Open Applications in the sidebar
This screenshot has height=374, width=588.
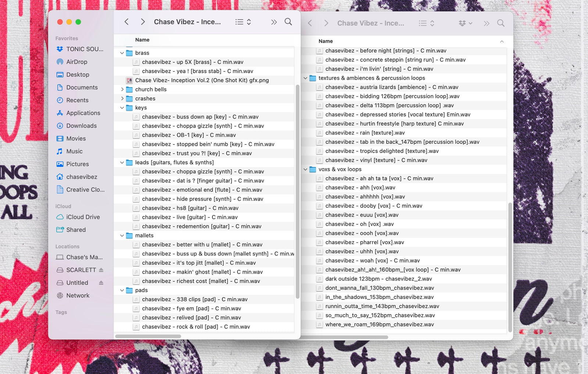tap(78, 113)
